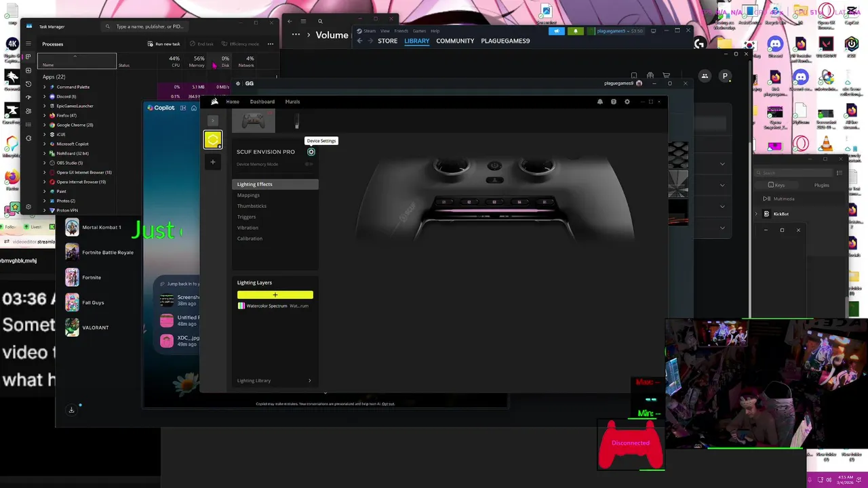Open the Triggers section
The height and width of the screenshot is (488, 868).
(246, 217)
